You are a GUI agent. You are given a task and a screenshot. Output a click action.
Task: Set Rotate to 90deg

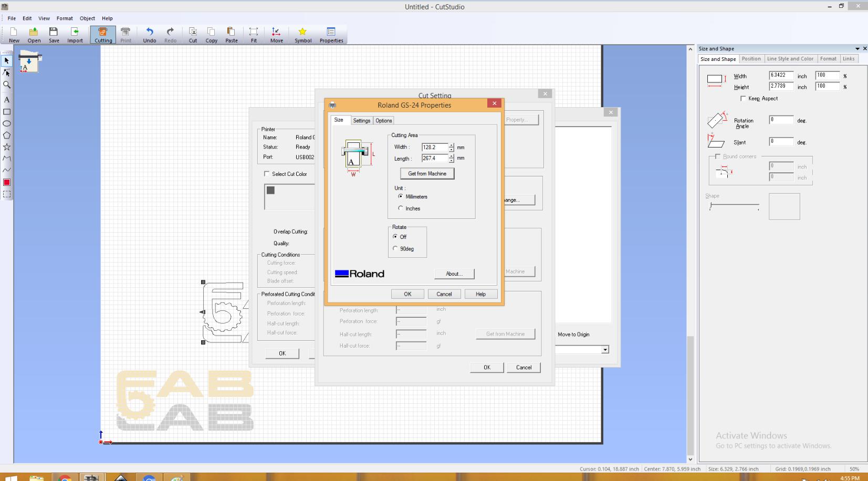tap(395, 249)
